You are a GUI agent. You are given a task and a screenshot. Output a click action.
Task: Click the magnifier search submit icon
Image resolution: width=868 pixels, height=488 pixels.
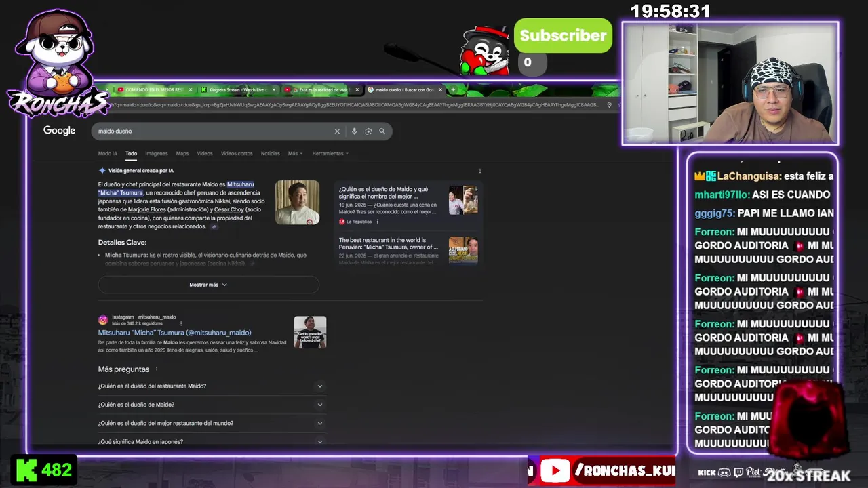pyautogui.click(x=382, y=131)
